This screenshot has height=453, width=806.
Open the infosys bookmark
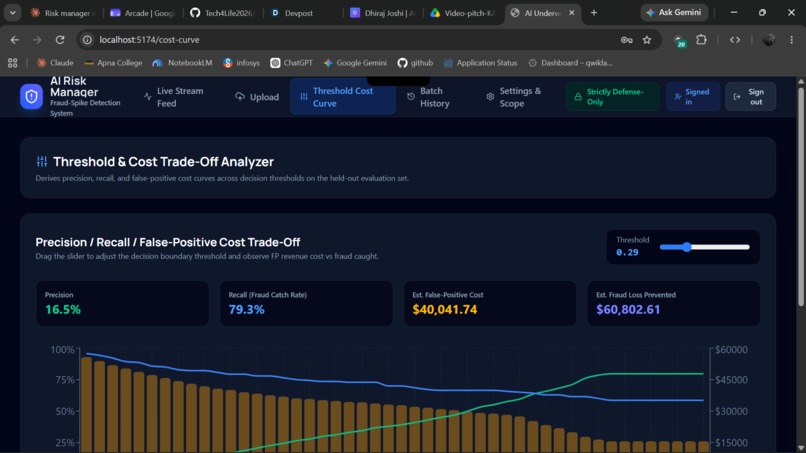pos(242,63)
